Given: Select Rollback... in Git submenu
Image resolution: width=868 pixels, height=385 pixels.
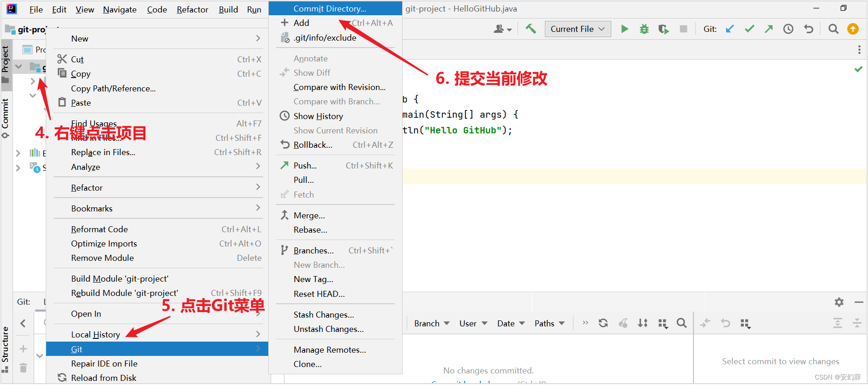Looking at the screenshot, I should (x=335, y=145).
